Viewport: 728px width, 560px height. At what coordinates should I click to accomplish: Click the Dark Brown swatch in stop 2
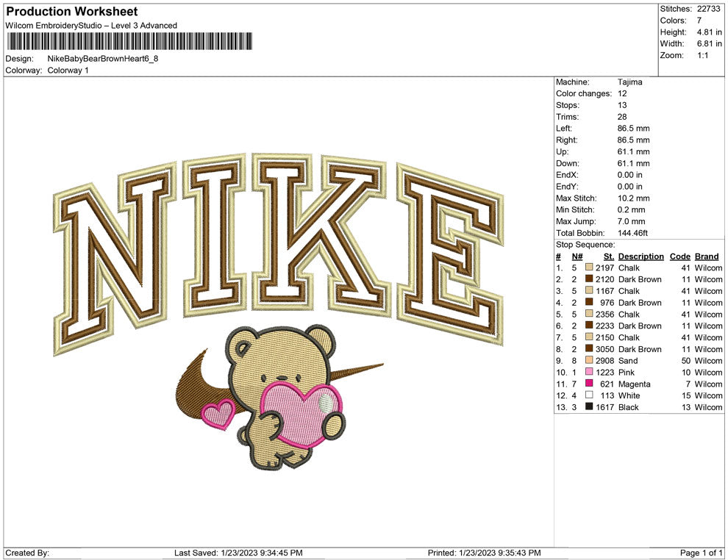pos(589,279)
